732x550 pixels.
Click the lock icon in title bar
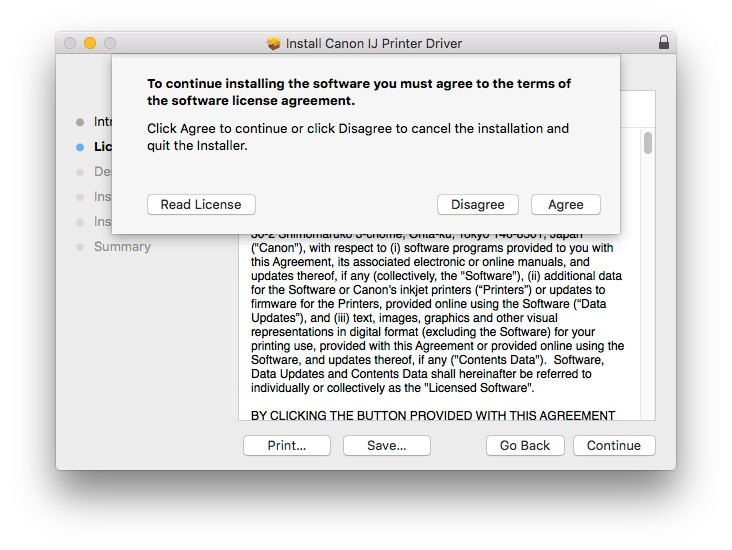click(x=663, y=42)
